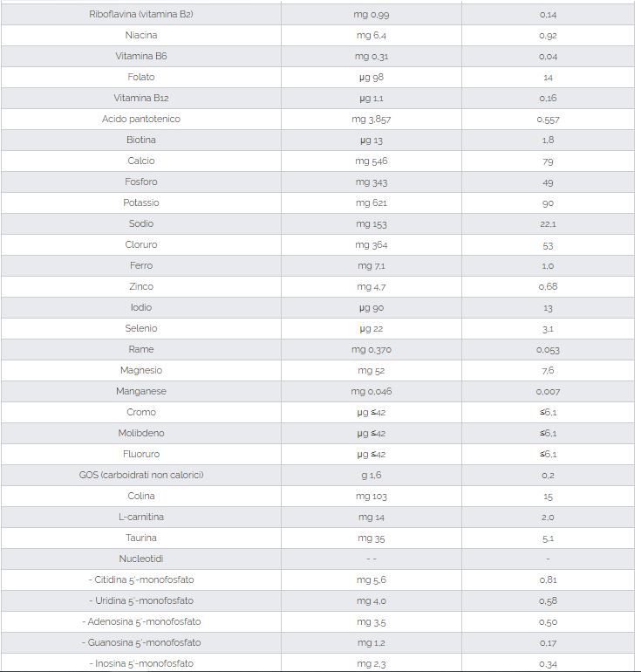Select the Manganese mg 0,046 value

click(372, 392)
